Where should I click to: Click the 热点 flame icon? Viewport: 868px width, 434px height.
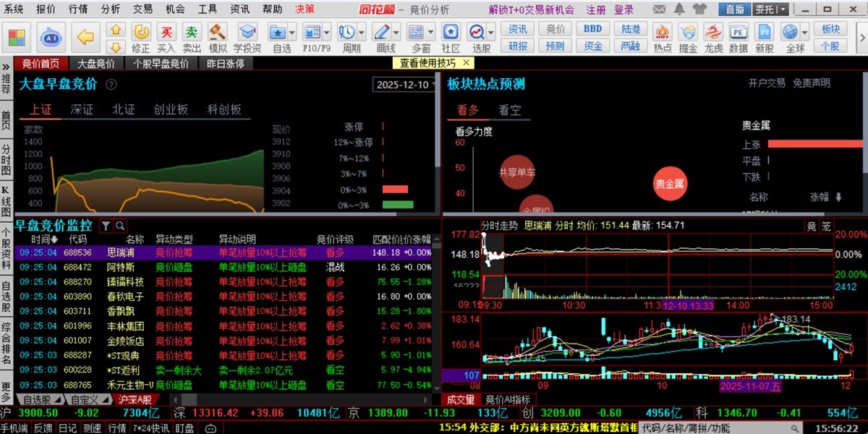point(663,33)
